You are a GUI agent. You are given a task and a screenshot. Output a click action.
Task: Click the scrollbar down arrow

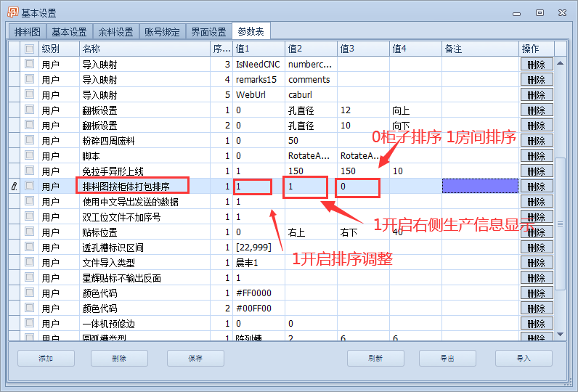[x=561, y=334]
